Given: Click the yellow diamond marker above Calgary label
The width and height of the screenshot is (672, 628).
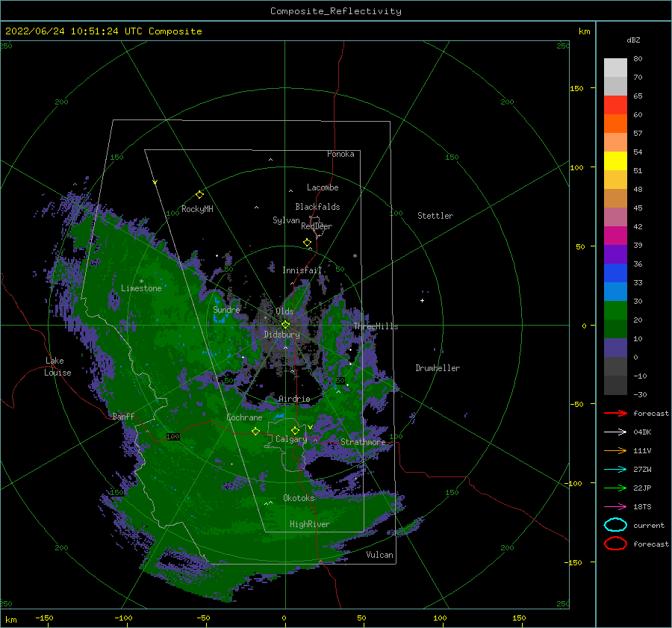Looking at the screenshot, I should click(295, 430).
